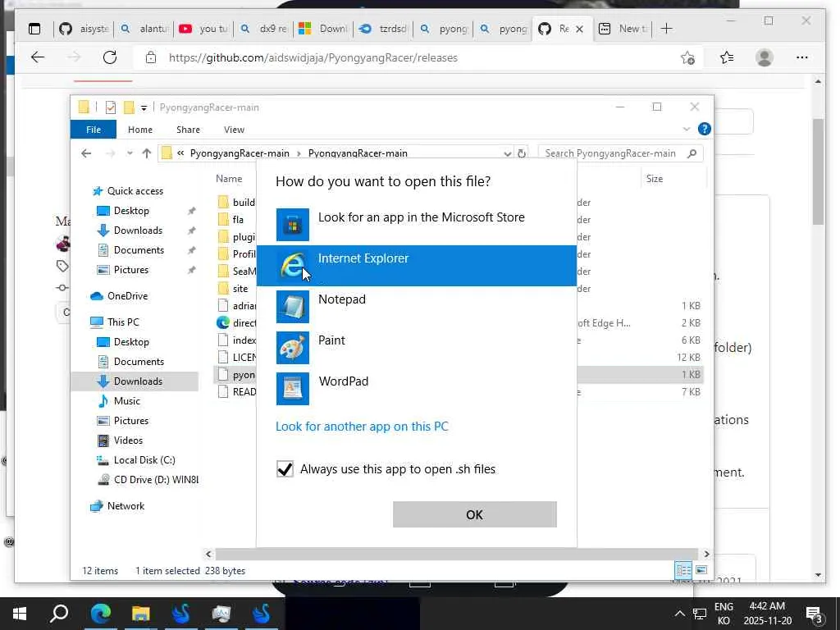Open pinned Downloads under Quick access
The width and height of the screenshot is (840, 630).
138,231
